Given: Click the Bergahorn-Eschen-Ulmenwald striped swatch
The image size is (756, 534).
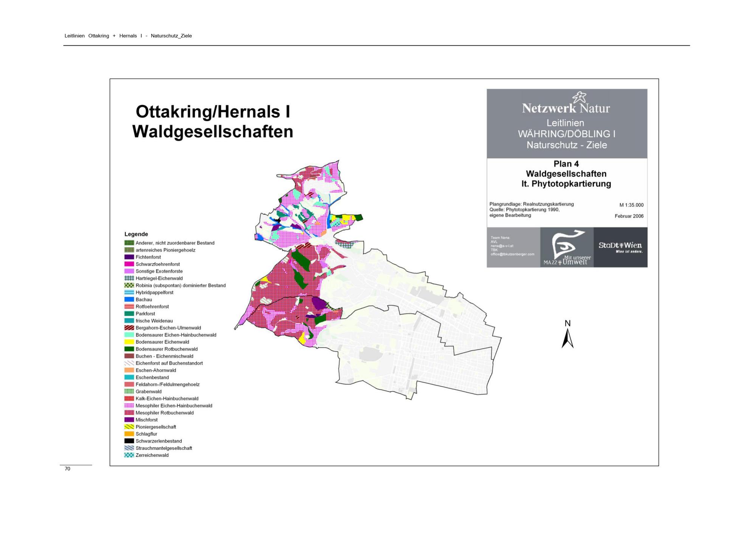Looking at the screenshot, I should tap(129, 328).
